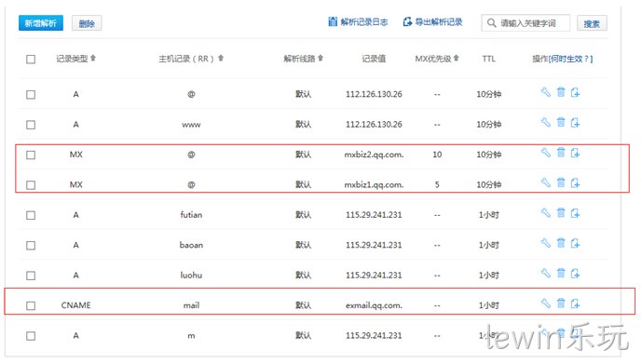This screenshot has height=364, width=642.
Task: Tick the baoan record checkbox
Action: point(31,246)
